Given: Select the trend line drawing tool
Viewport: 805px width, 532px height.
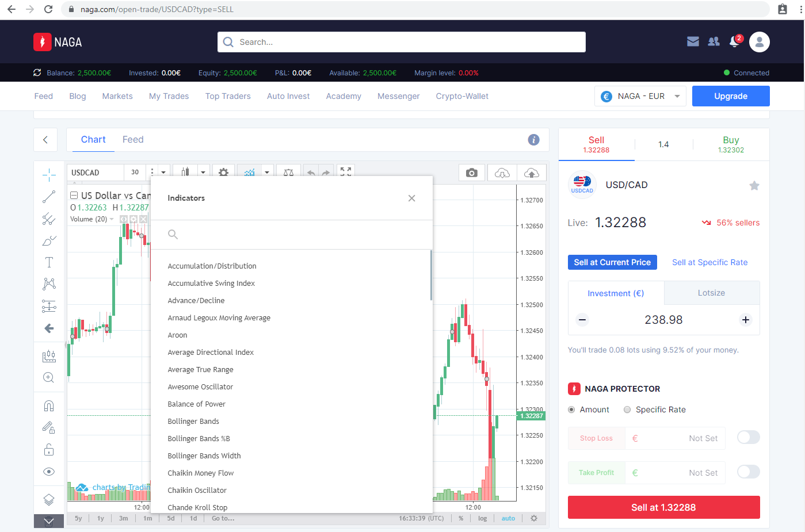Looking at the screenshot, I should 49,197.
